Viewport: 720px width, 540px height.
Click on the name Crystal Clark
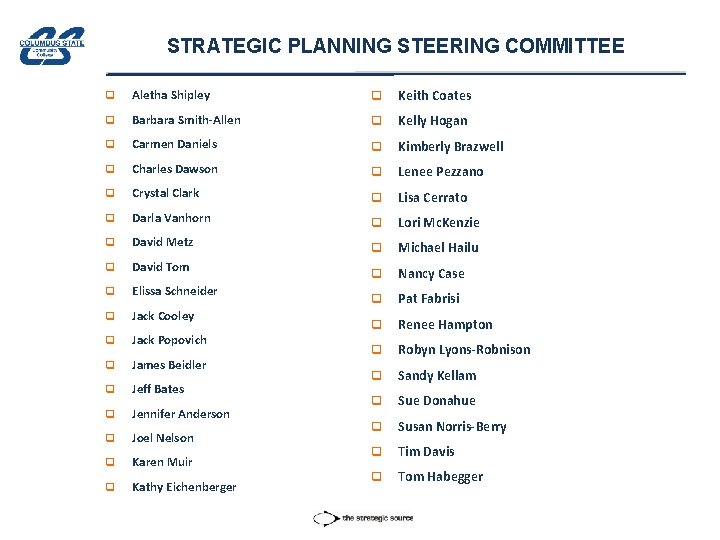tap(165, 193)
